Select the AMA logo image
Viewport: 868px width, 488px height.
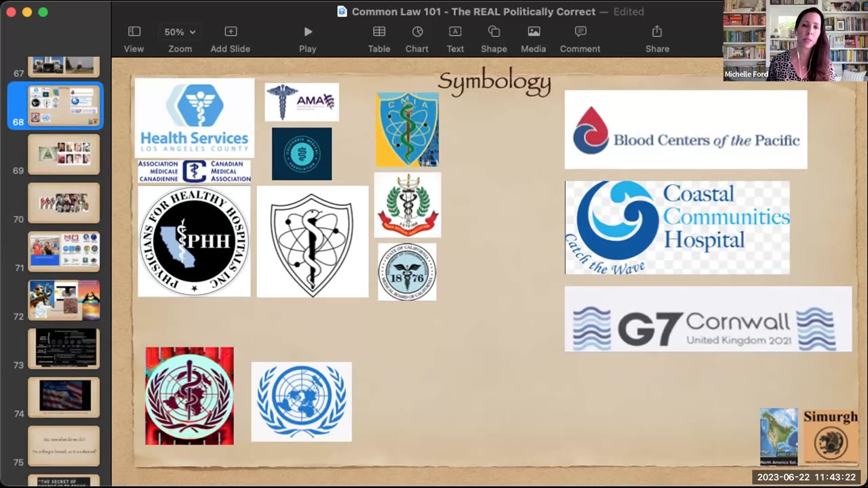(302, 102)
